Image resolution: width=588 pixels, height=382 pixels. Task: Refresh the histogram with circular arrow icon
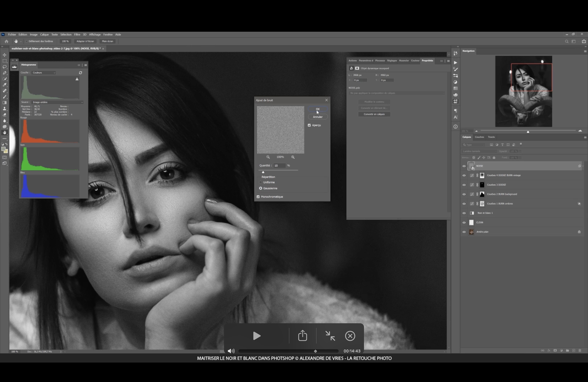point(80,73)
